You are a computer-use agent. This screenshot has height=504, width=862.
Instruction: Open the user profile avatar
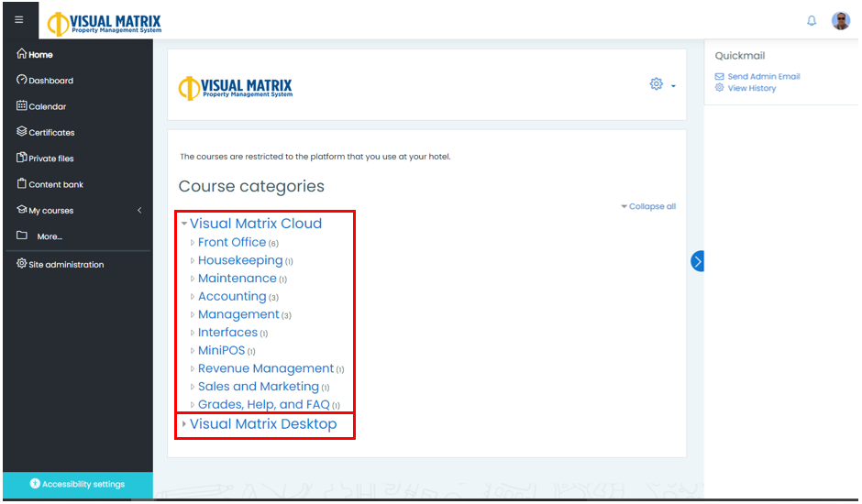point(840,21)
